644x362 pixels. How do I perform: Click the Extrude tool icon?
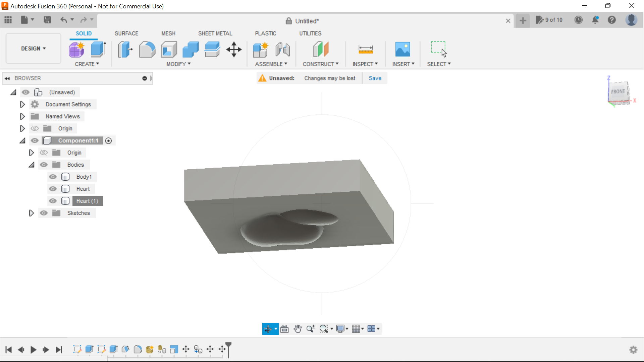[98, 49]
